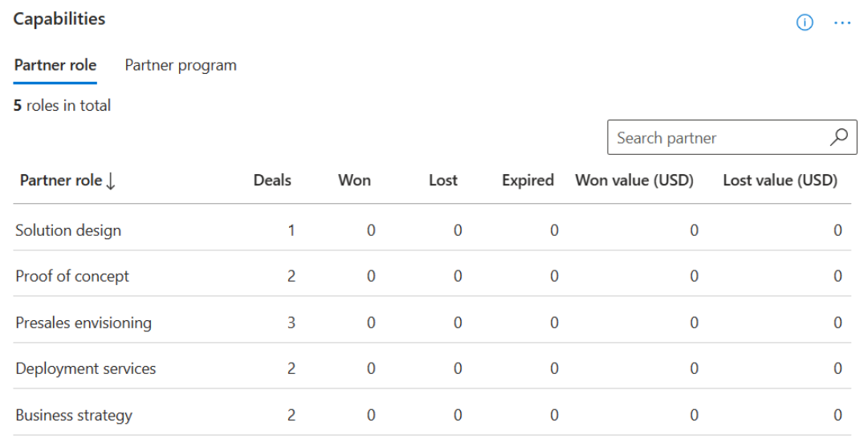This screenshot has height=443, width=868.
Task: Select the Partner role tab
Action: [55, 65]
